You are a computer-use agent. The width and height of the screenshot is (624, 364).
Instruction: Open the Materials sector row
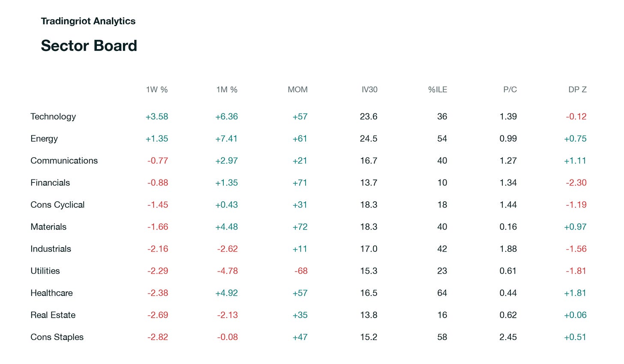[x=48, y=227]
